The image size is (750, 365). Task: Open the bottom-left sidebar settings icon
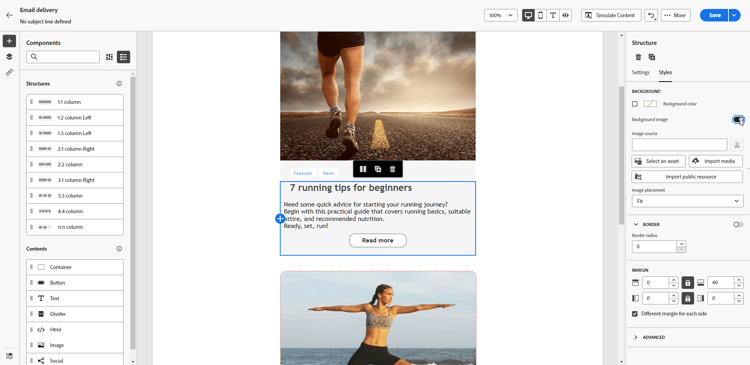[9, 356]
